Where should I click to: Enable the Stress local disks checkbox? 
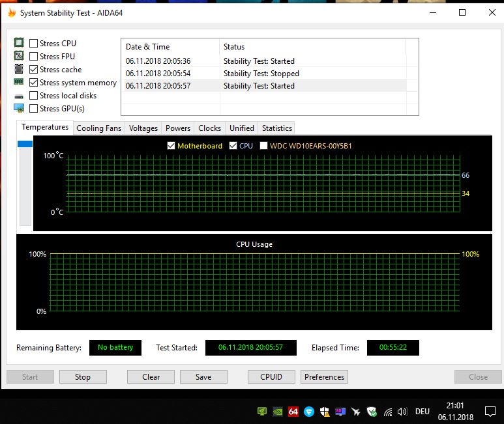[33, 95]
